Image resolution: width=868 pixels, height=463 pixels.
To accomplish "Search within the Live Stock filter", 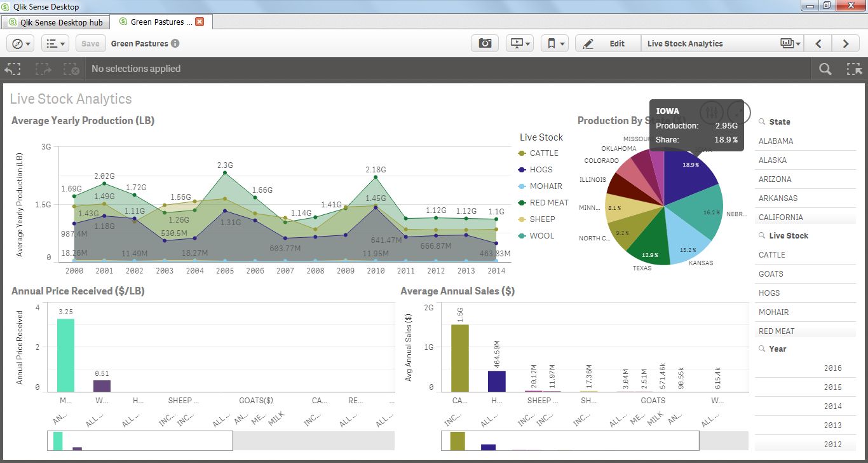I will (761, 235).
